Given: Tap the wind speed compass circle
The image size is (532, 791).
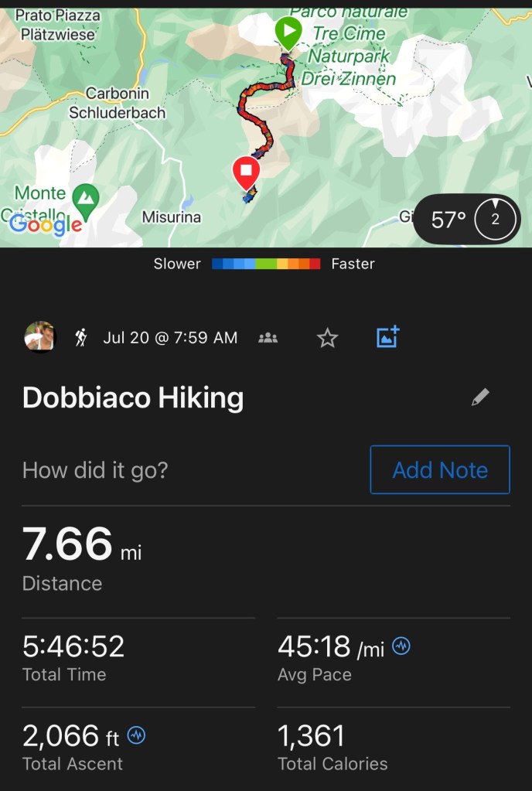Looking at the screenshot, I should (x=495, y=220).
